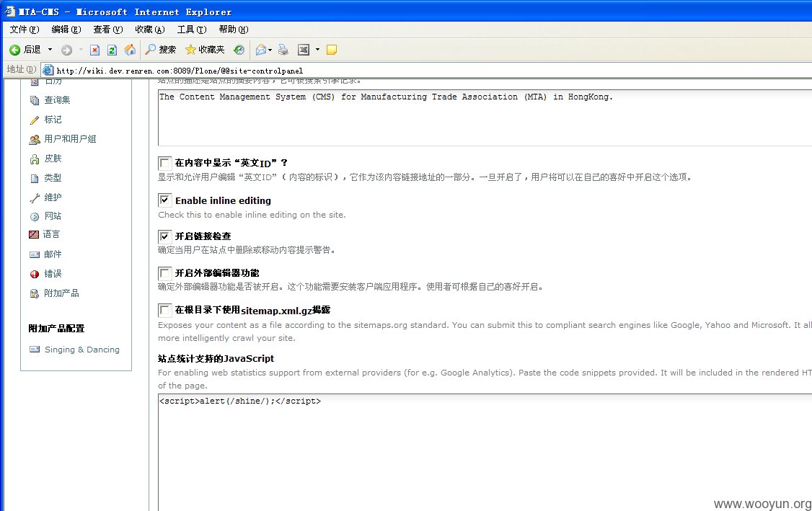Screen dimensions: 812x511
Task: Click the 网站 globe icon
Action: pos(34,217)
